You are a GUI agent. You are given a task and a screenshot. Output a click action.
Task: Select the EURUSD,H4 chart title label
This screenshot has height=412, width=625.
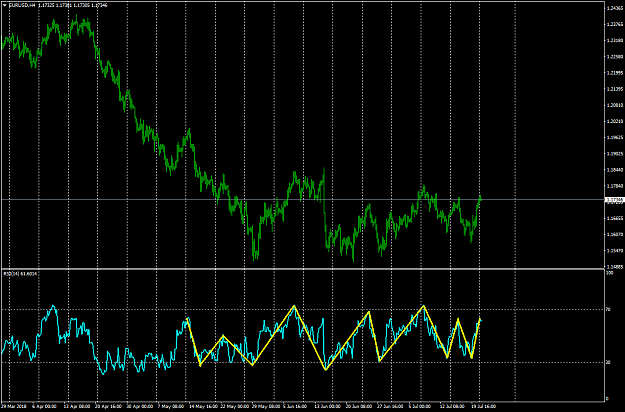point(22,5)
